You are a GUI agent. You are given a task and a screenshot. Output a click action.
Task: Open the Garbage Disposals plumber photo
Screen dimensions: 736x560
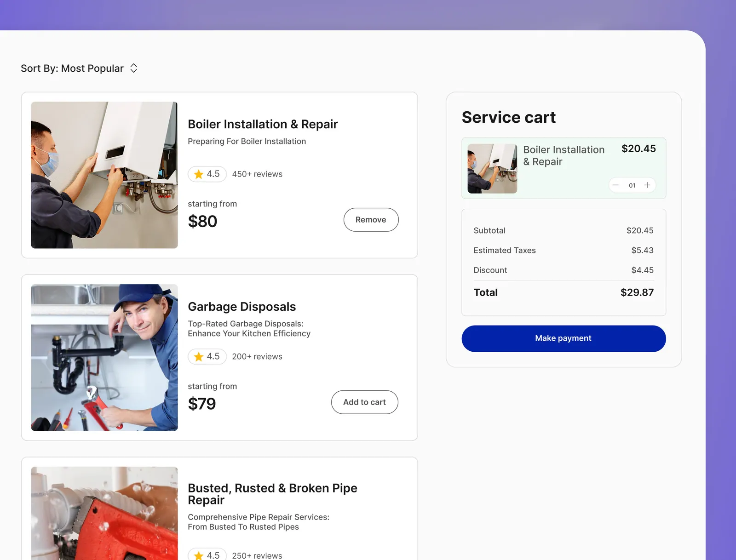pos(104,358)
